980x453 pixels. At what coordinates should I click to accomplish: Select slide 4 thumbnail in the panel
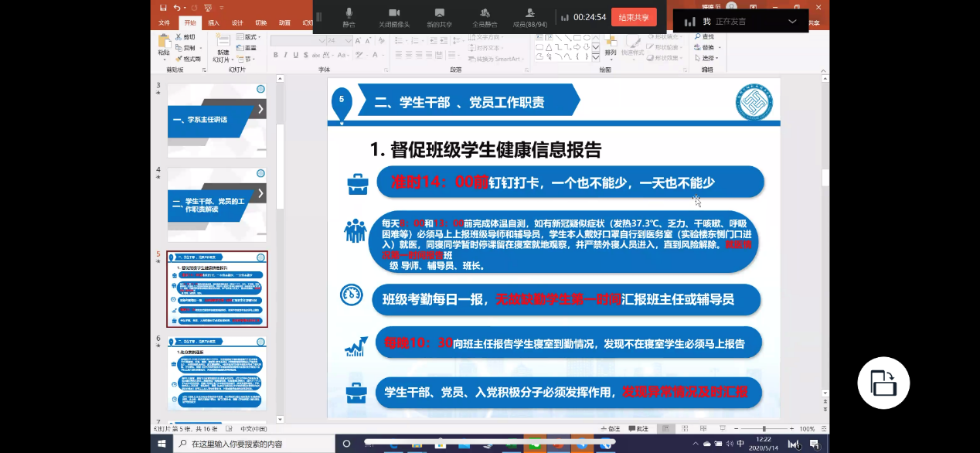[216, 204]
